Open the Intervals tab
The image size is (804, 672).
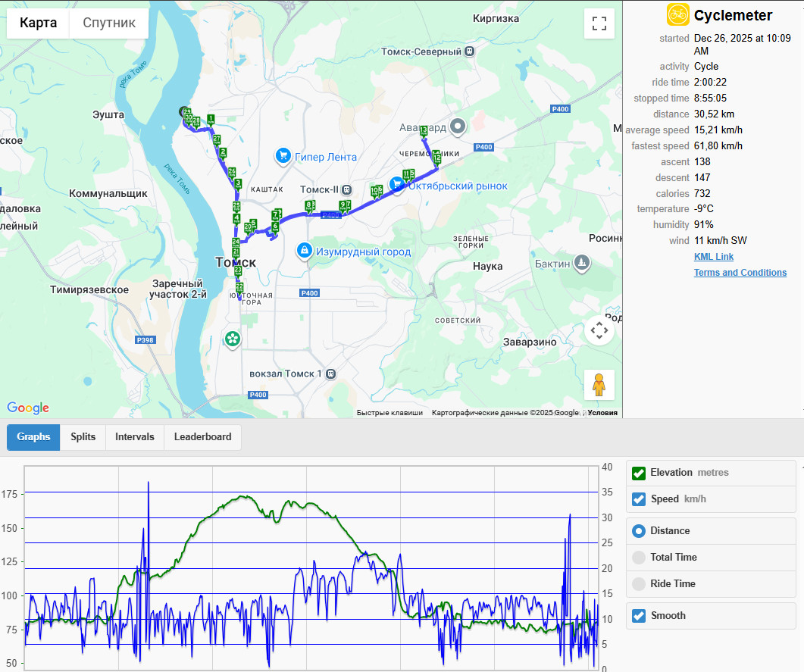click(x=134, y=436)
